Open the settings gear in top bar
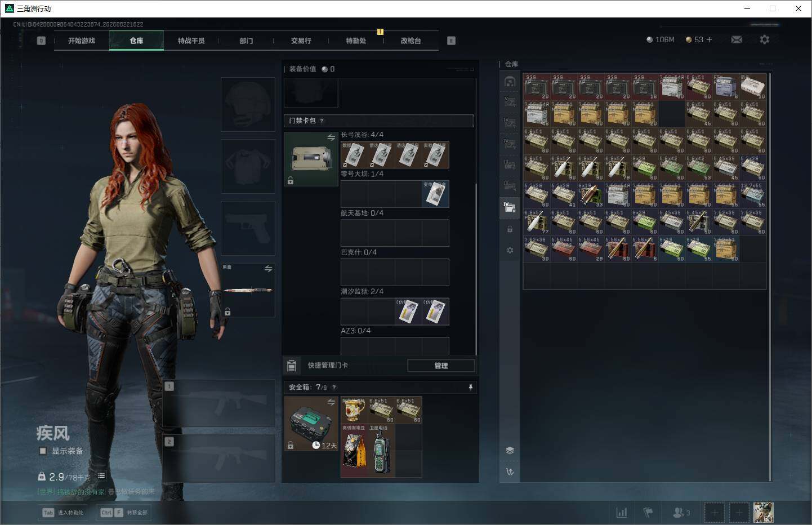The image size is (812, 525). coord(764,39)
